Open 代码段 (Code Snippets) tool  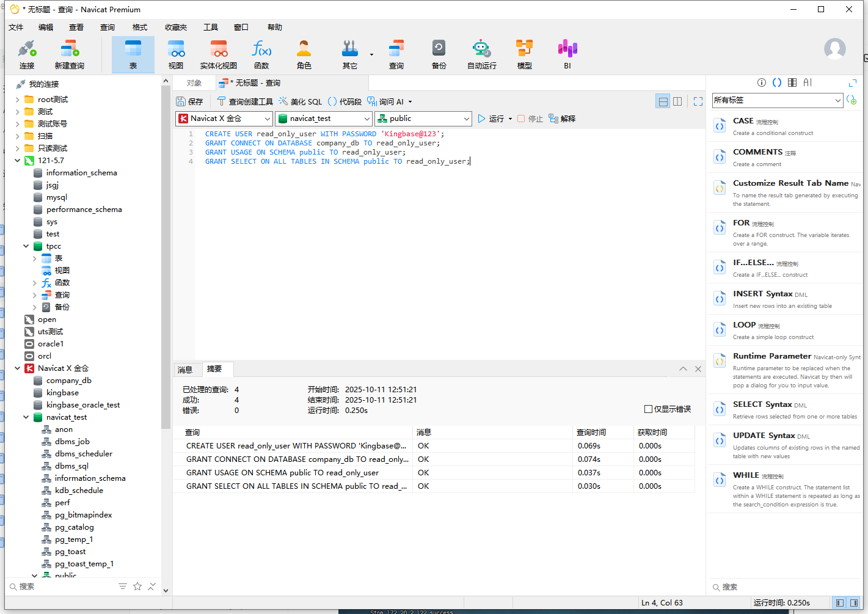click(x=345, y=101)
